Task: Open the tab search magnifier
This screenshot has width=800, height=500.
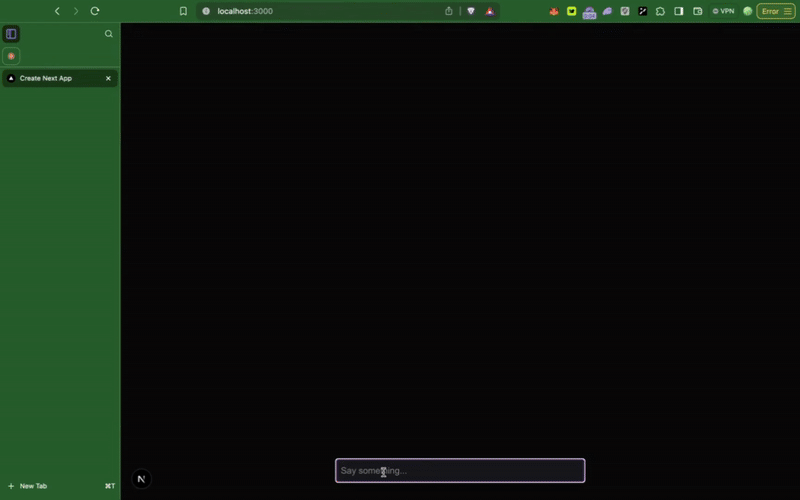Action: pyautogui.click(x=109, y=34)
